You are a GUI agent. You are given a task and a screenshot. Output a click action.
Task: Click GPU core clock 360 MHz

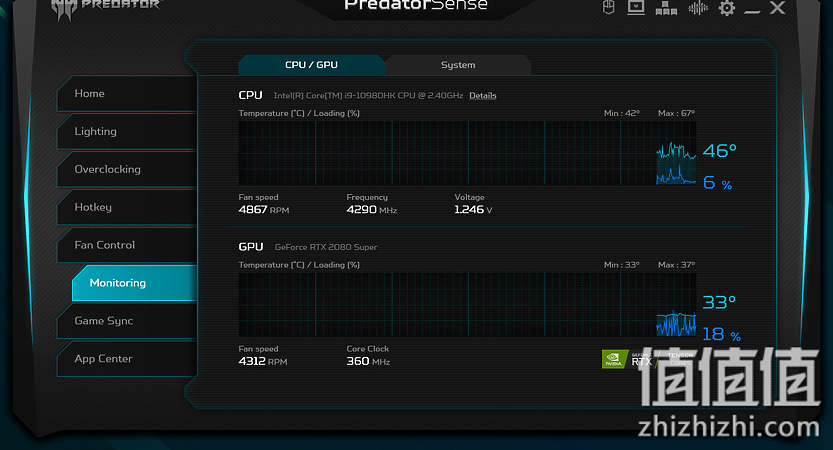point(368,361)
